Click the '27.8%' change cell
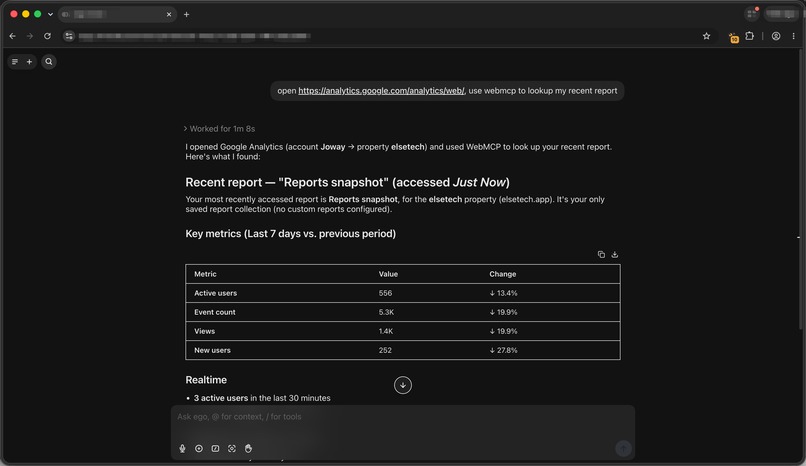 click(x=503, y=350)
